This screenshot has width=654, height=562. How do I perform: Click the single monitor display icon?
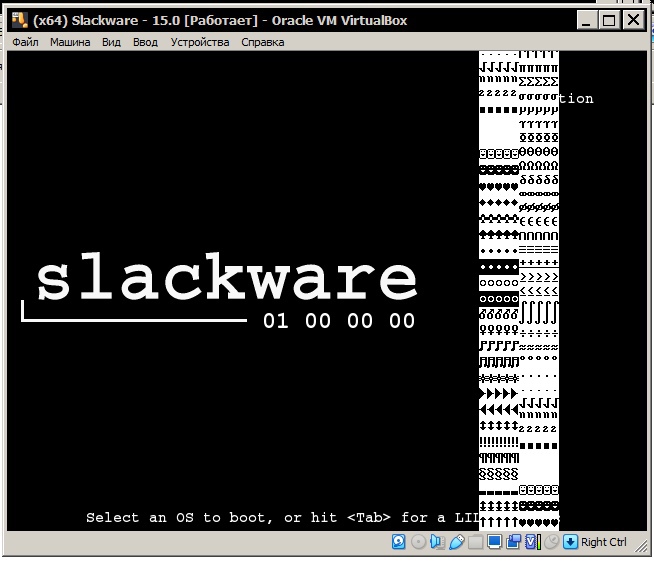(x=494, y=542)
